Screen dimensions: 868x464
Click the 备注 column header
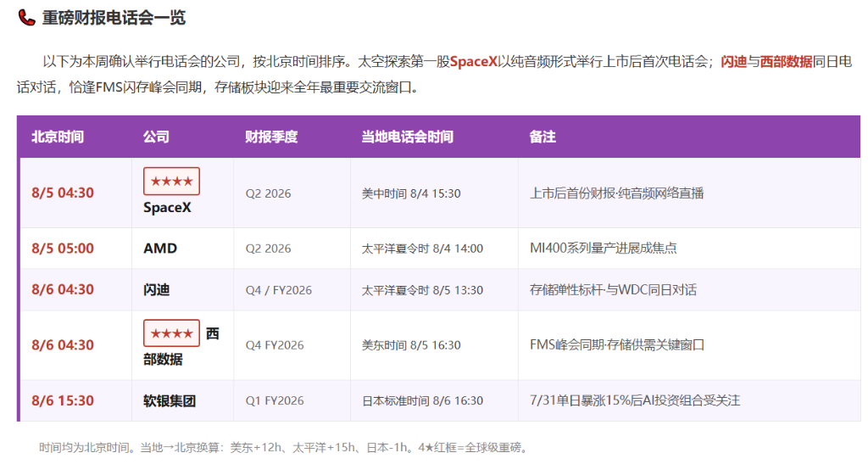(542, 137)
